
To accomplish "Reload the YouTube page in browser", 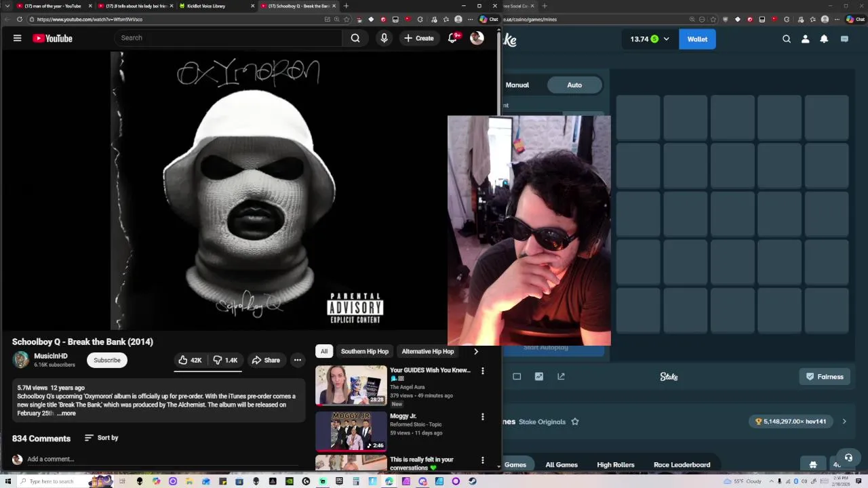I will coord(19,19).
